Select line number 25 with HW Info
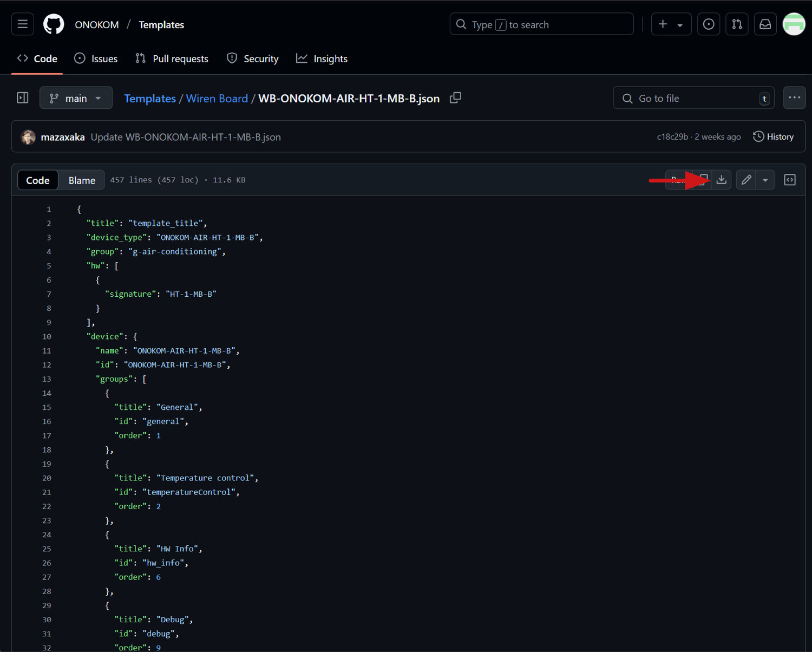Image resolution: width=812 pixels, height=652 pixels. 47,549
